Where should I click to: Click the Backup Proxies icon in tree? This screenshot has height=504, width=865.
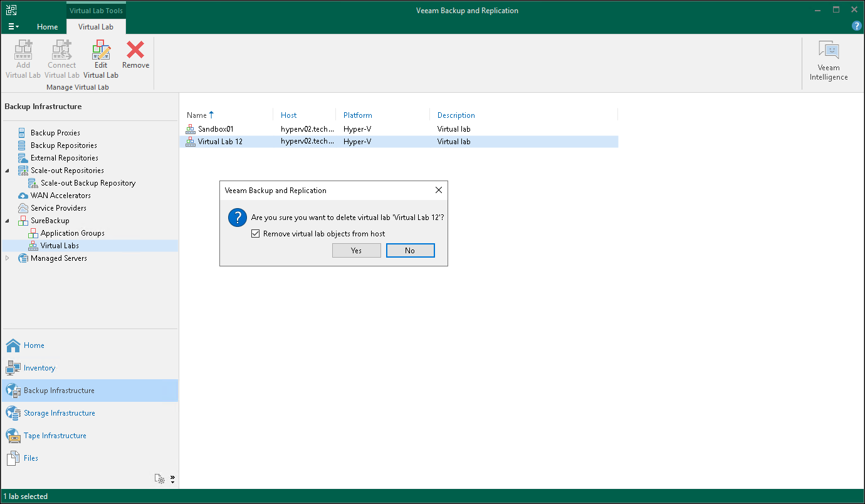(x=23, y=133)
